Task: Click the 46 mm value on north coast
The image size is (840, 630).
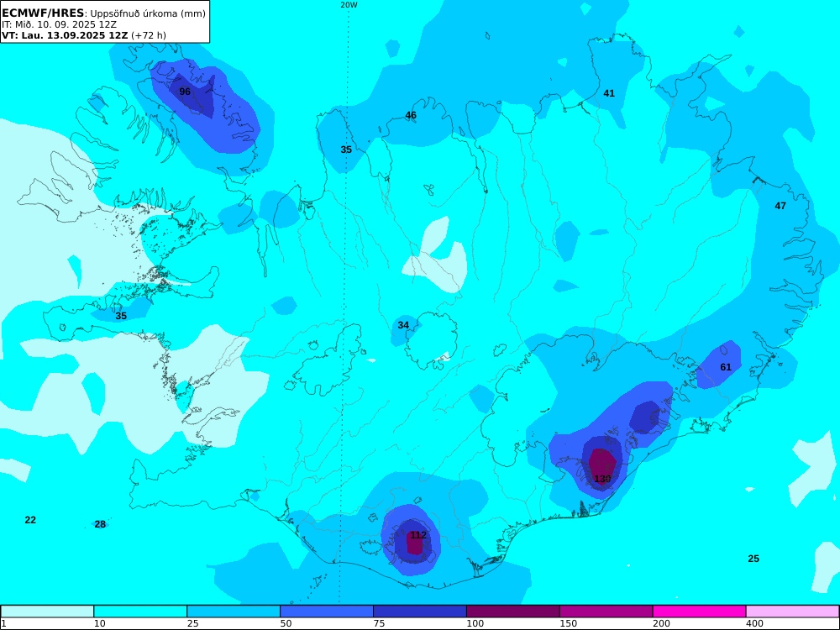Action: (411, 115)
